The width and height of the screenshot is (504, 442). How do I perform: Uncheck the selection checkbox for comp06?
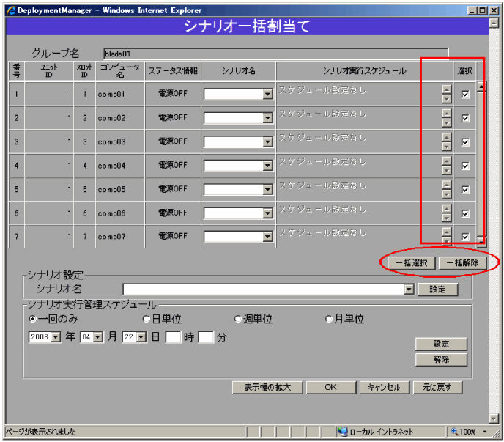pos(464,213)
